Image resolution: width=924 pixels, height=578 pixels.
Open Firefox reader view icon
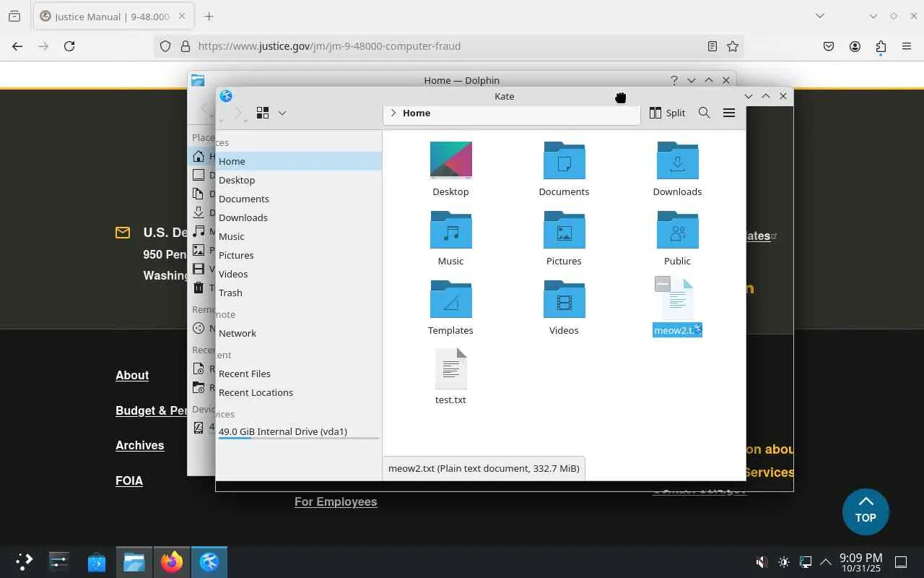tap(712, 46)
